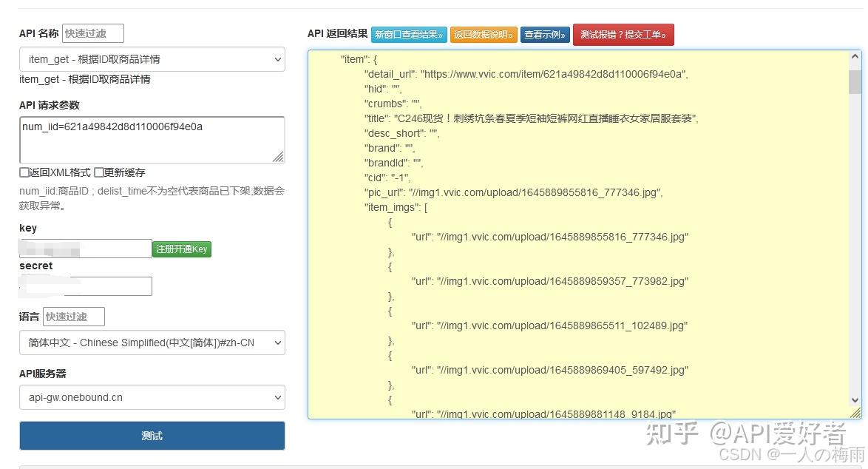
Task: Enable the 返回XML格式 checkbox
Action: point(24,172)
